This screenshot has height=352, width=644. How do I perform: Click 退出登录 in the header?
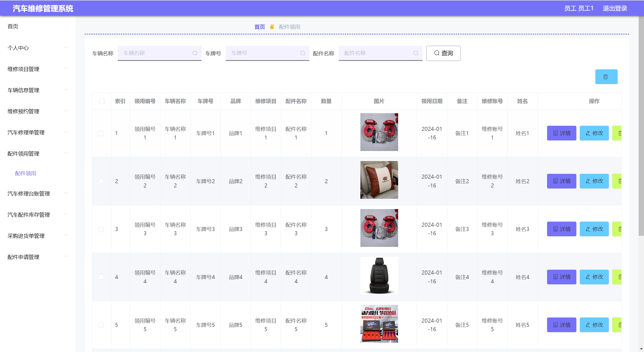coord(615,8)
